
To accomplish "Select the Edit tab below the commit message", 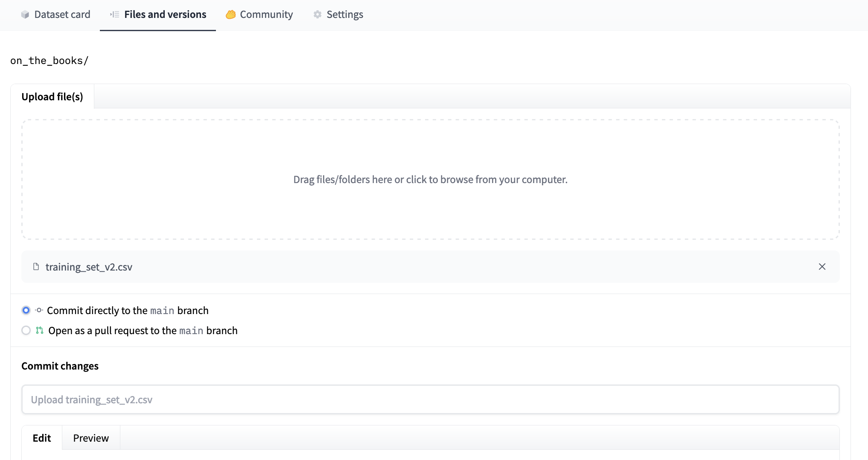I will click(x=41, y=438).
